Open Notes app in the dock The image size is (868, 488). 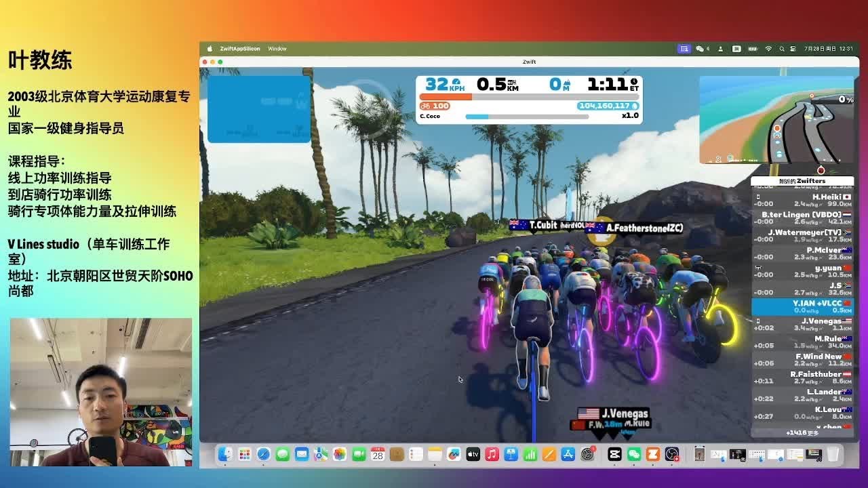(x=435, y=454)
